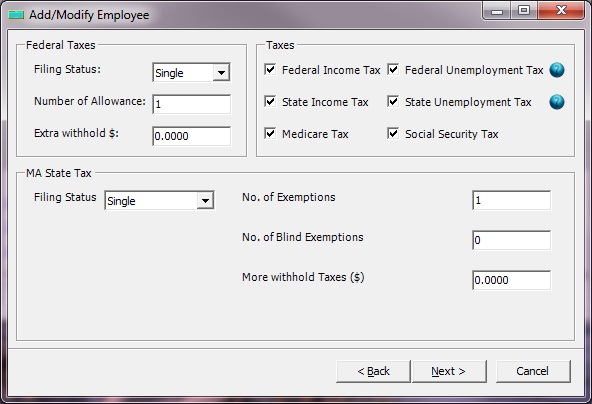Screen dimensions: 592x404
Task: Toggle the Social Security Tax checkbox
Action: pos(393,133)
